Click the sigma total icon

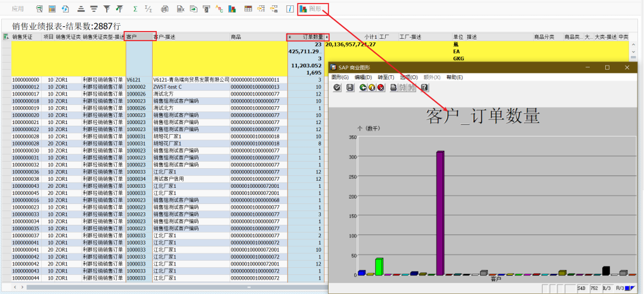coord(135,8)
